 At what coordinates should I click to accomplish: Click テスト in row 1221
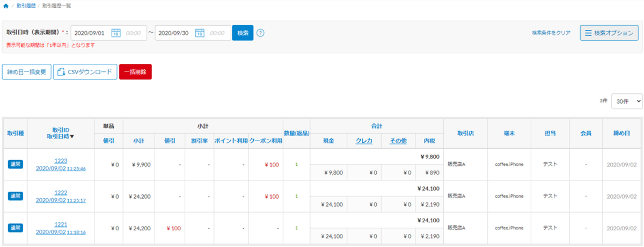pyautogui.click(x=550, y=228)
